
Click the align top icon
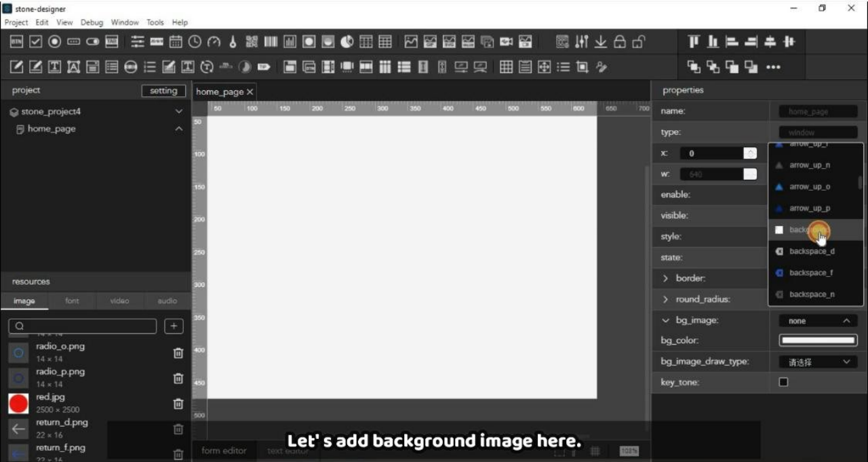click(x=694, y=42)
